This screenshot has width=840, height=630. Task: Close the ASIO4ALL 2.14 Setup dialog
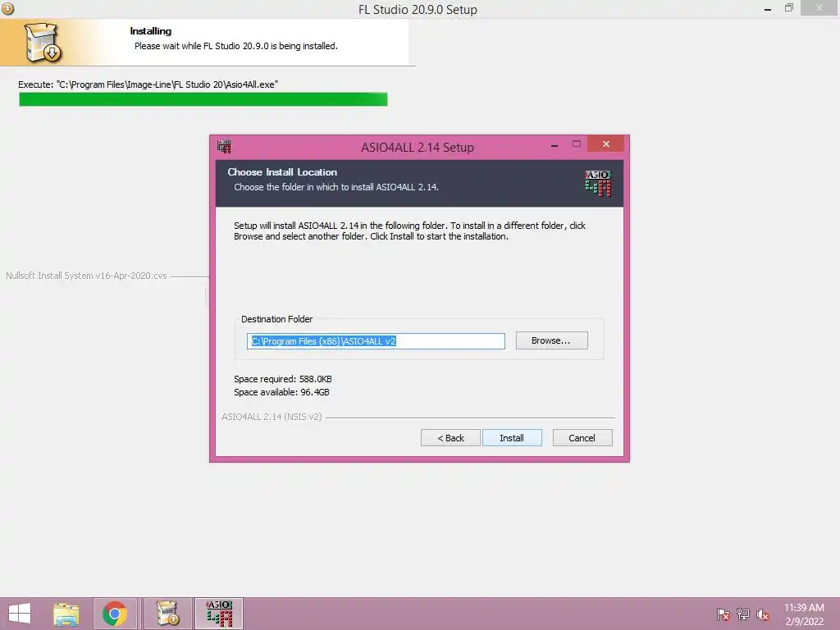tap(605, 144)
